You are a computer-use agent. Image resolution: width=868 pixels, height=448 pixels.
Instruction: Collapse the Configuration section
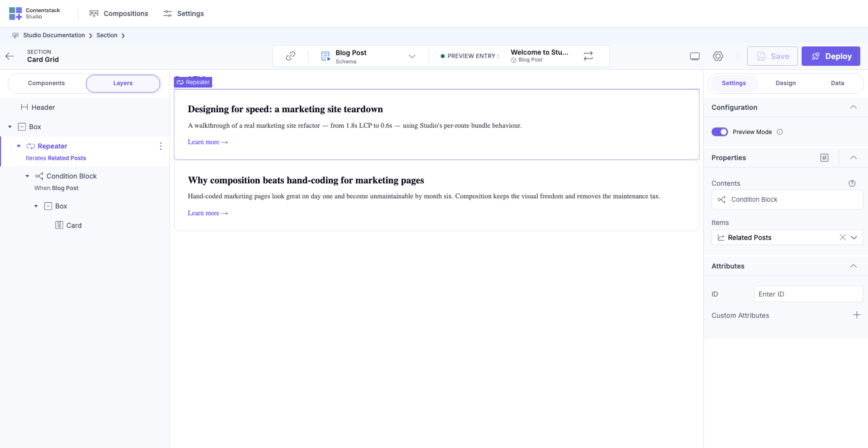853,107
